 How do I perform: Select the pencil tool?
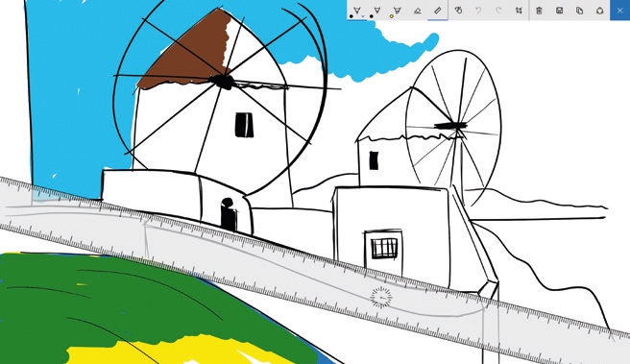pos(376,11)
